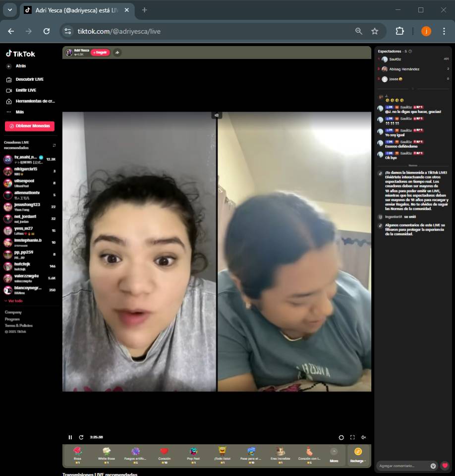The image size is (455, 476).
Task: Reload the live stream with refresh icon
Action: [x=81, y=437]
